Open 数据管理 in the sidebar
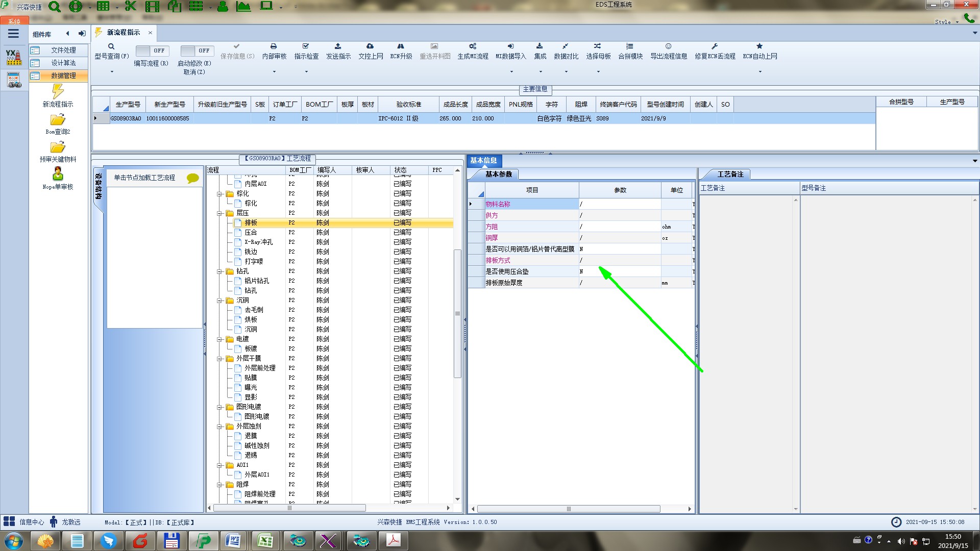 click(x=63, y=76)
